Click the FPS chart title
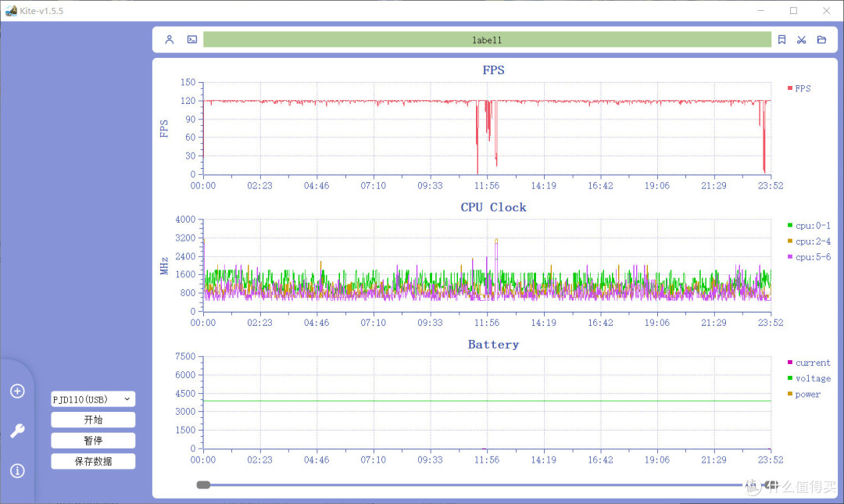The height and width of the screenshot is (504, 844). pyautogui.click(x=494, y=70)
